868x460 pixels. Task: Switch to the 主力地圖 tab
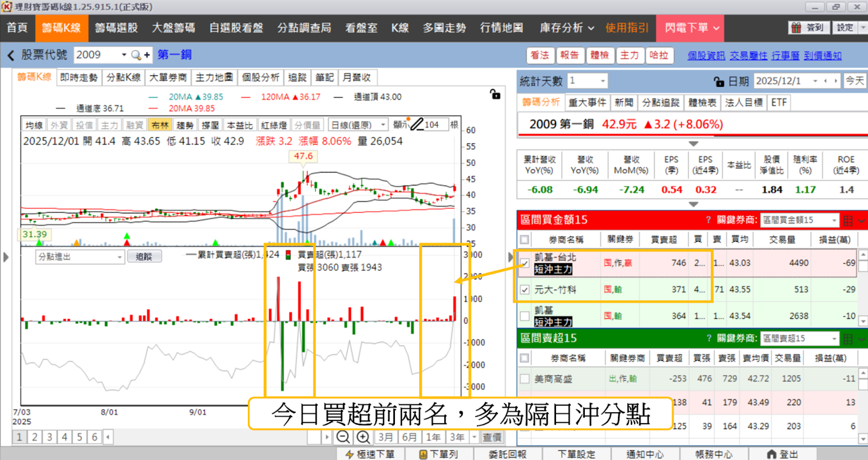214,77
